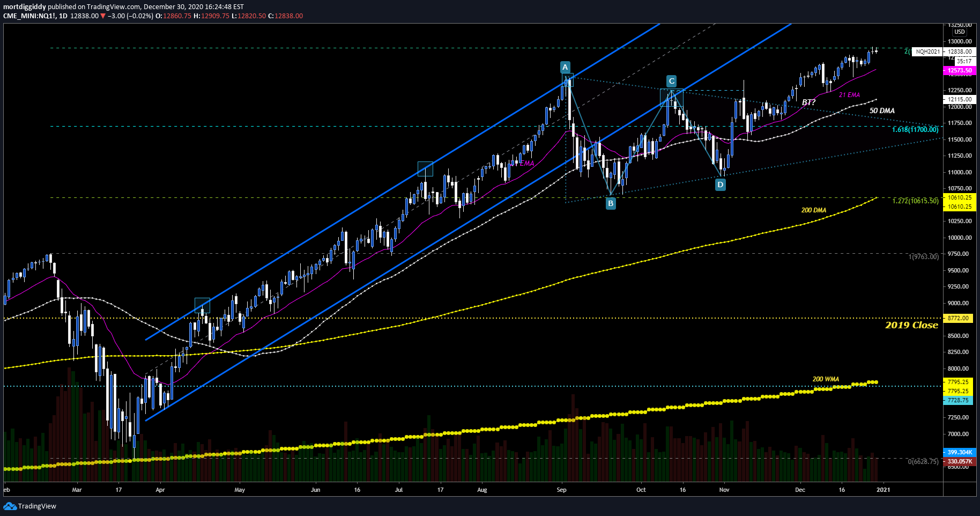Click the 8000.00 price scale tick
Viewport: 980px width, 516px height.
(959, 368)
